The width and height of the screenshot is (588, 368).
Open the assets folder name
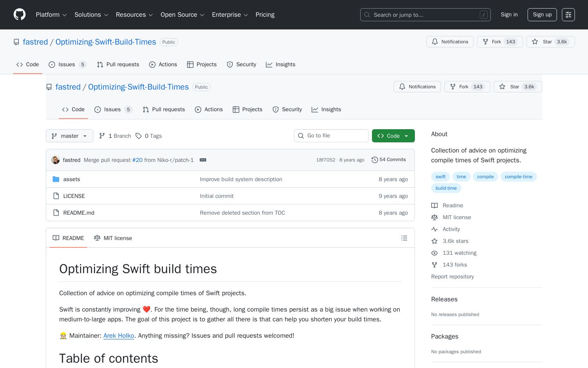point(71,179)
